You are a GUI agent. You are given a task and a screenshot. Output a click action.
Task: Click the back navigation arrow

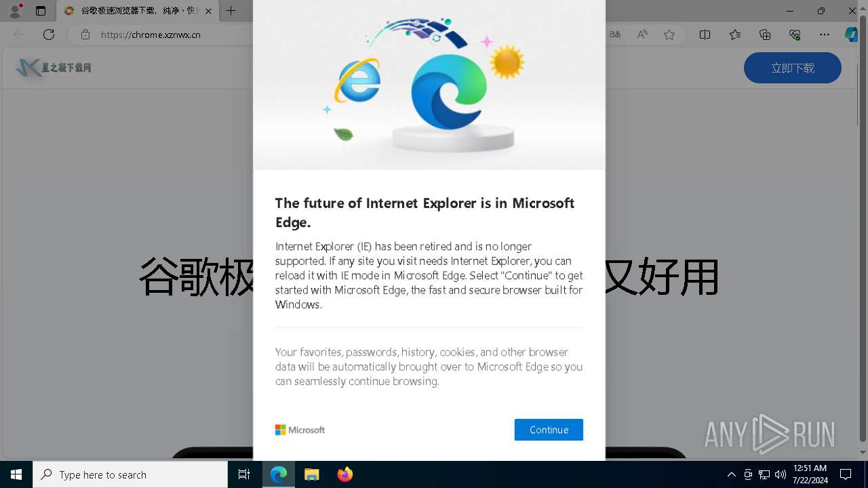(x=19, y=35)
